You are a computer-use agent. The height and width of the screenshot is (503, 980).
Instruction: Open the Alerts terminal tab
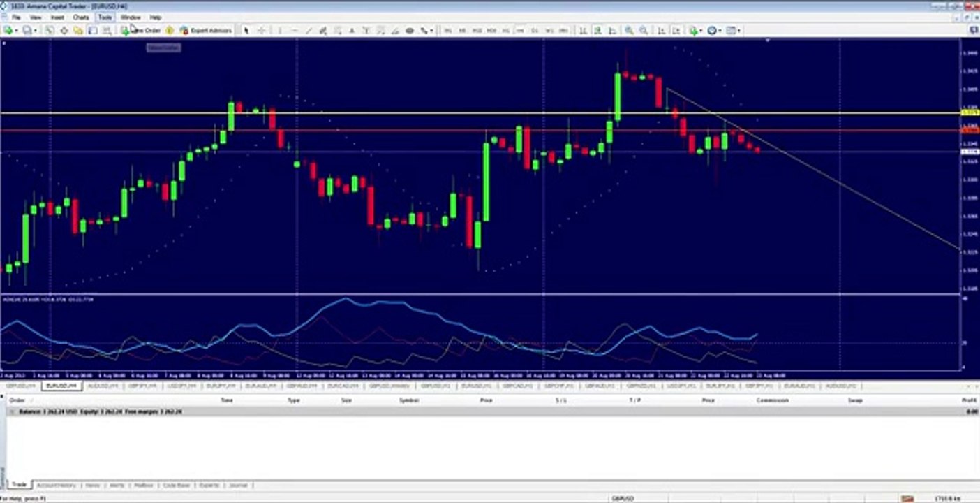pos(116,485)
